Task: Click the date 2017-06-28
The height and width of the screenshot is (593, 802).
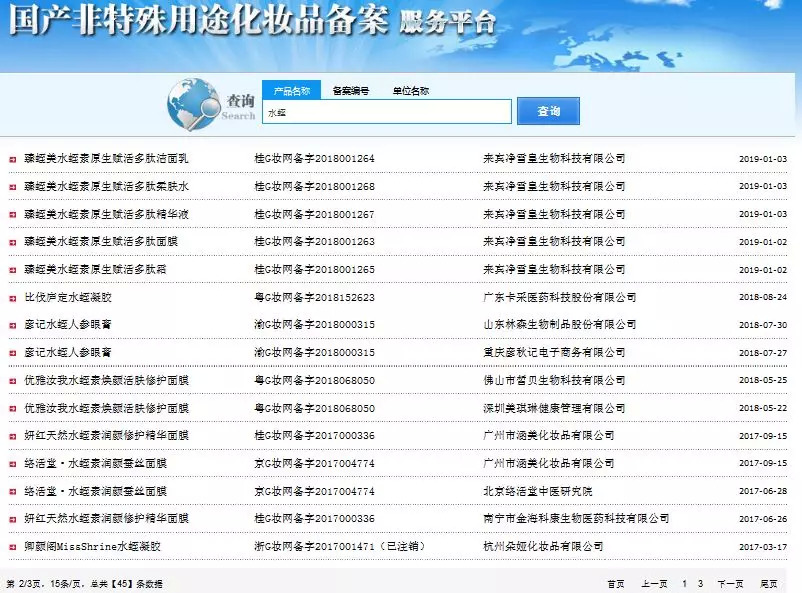Action: click(x=763, y=491)
